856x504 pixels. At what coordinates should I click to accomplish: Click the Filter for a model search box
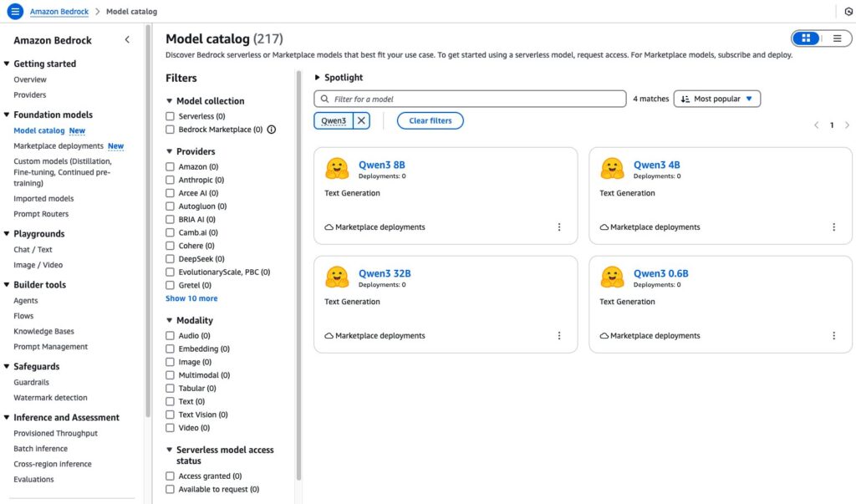point(470,99)
